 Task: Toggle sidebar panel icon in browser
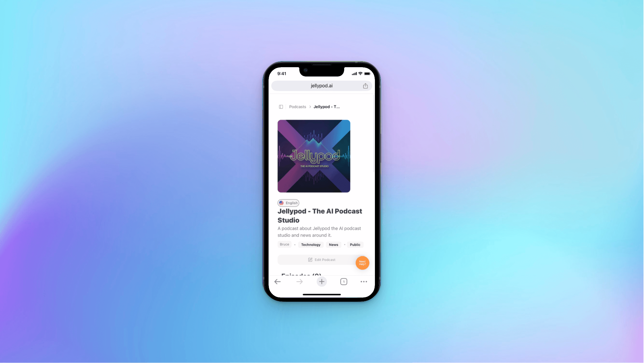280,106
